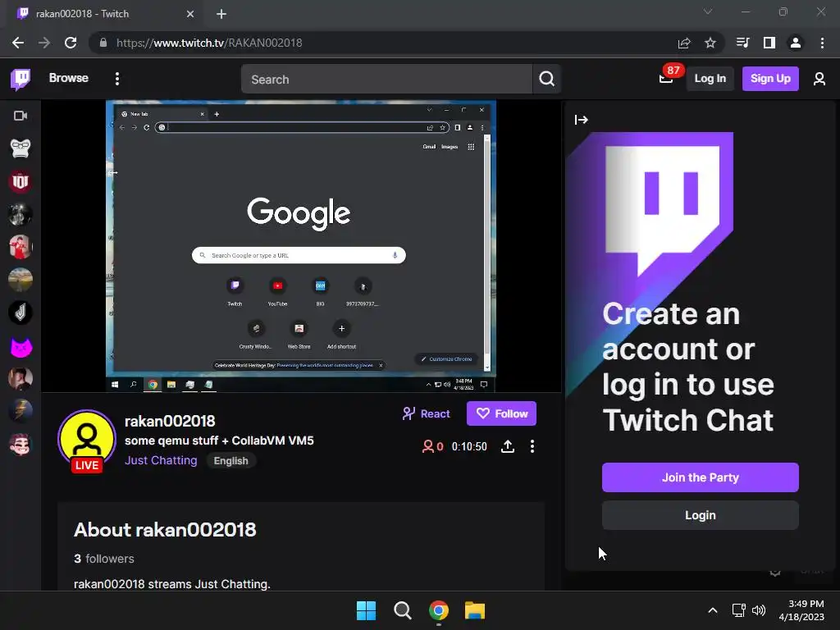Viewport: 840px width, 630px height.
Task: Open the Chrome three-dot menu
Action: click(822, 43)
